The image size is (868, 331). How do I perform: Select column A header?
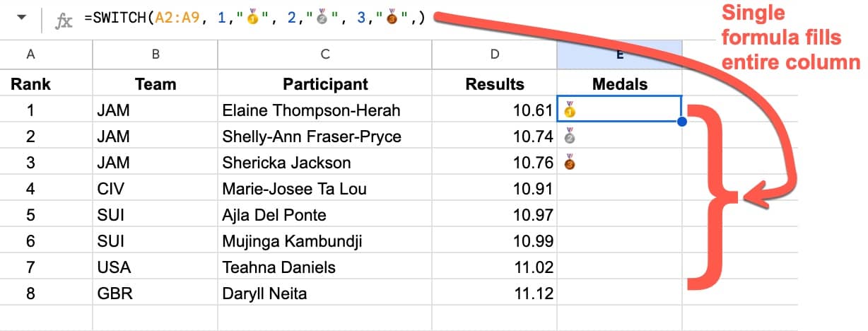pyautogui.click(x=30, y=54)
